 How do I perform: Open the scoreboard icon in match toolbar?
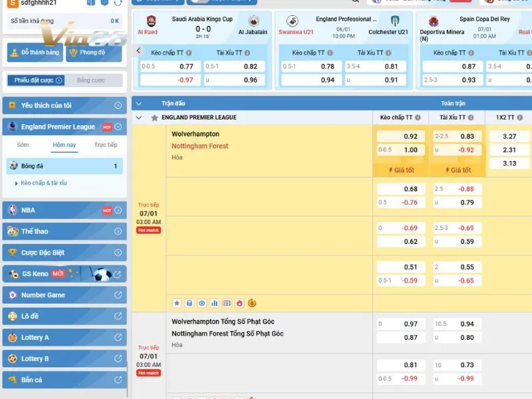(x=227, y=303)
